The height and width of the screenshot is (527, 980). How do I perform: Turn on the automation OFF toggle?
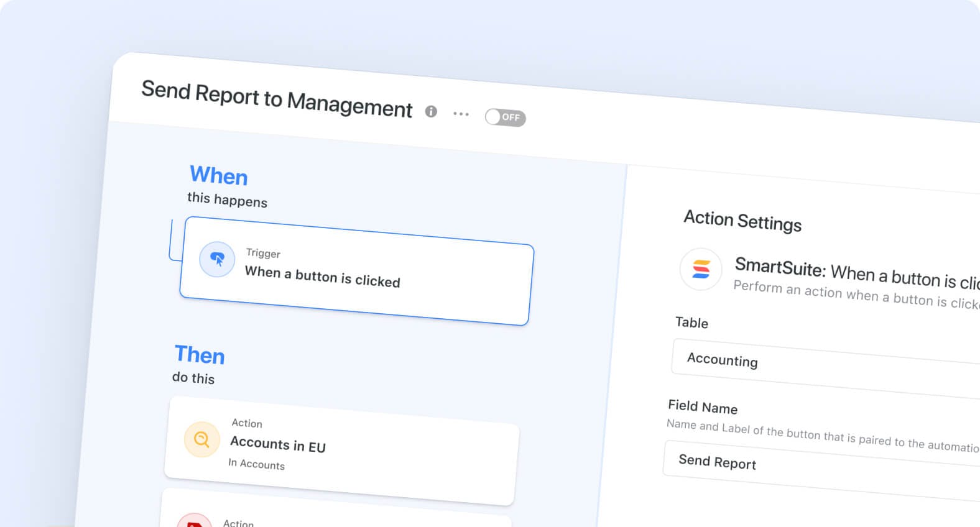coord(506,117)
